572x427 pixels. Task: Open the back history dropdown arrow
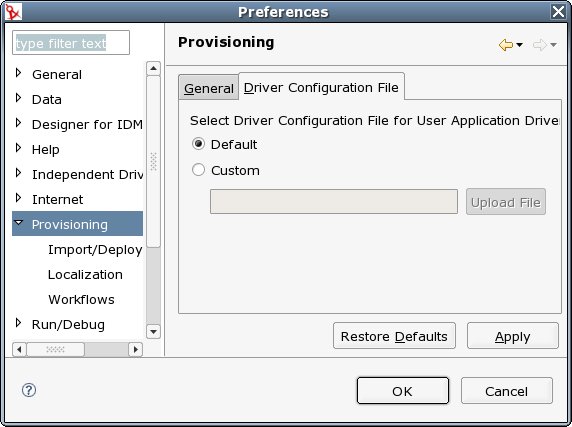click(x=519, y=45)
